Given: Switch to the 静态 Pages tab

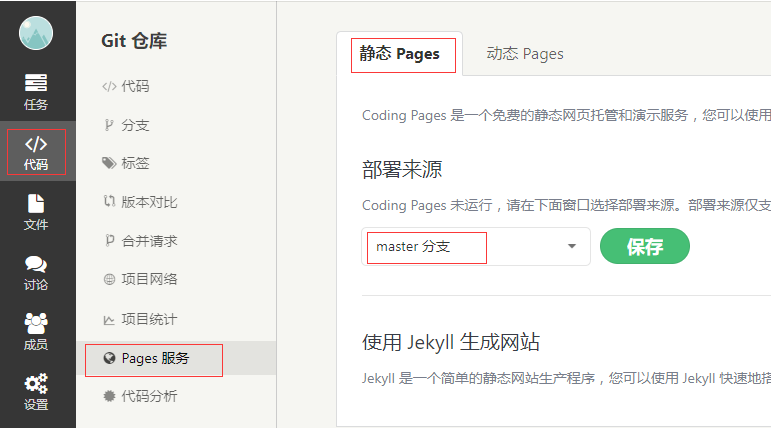Looking at the screenshot, I should tap(399, 54).
